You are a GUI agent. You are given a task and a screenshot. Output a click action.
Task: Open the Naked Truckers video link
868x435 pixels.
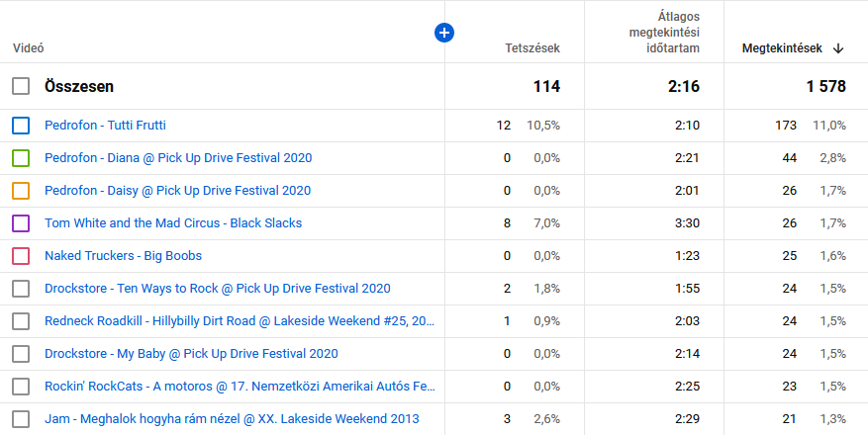click(123, 256)
